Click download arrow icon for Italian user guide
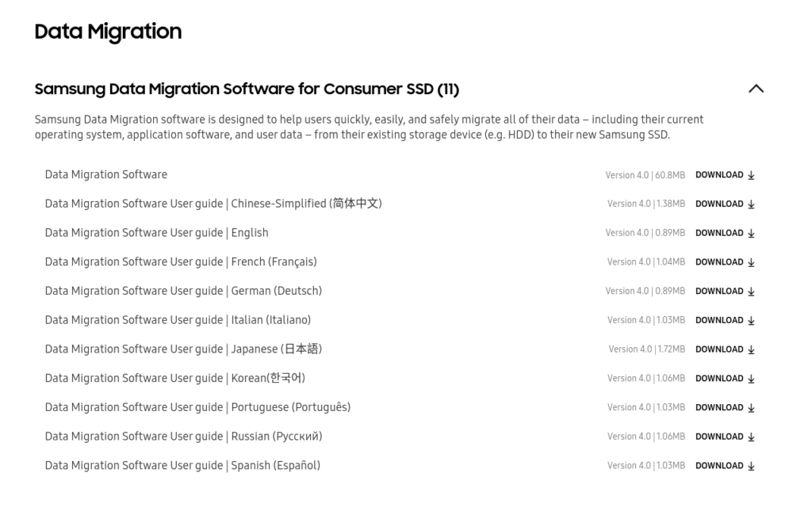 pos(752,321)
